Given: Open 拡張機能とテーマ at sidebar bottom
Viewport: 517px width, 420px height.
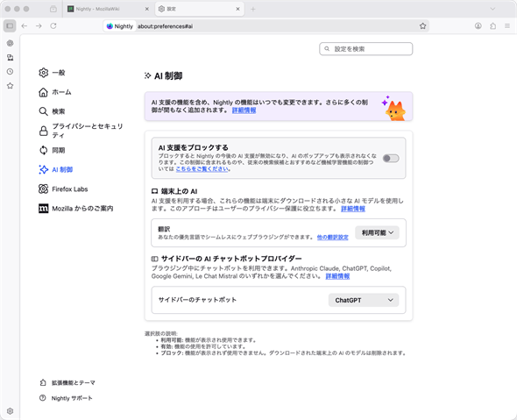Looking at the screenshot, I should click(x=67, y=382).
